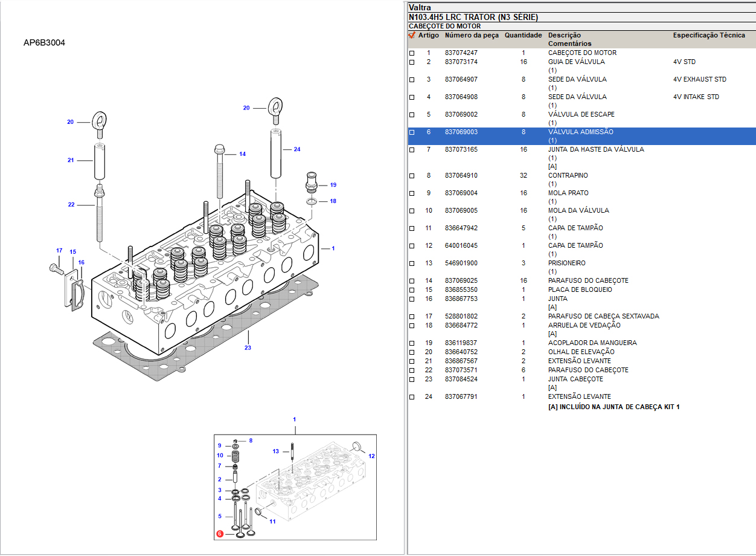Select the VÁLVULA DE ESCAPE row

[x=581, y=114]
